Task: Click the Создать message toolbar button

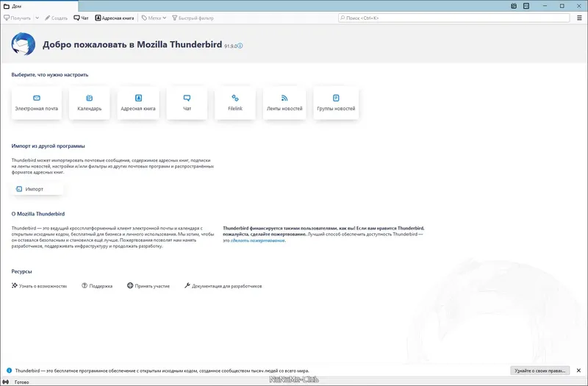Action: pos(57,18)
